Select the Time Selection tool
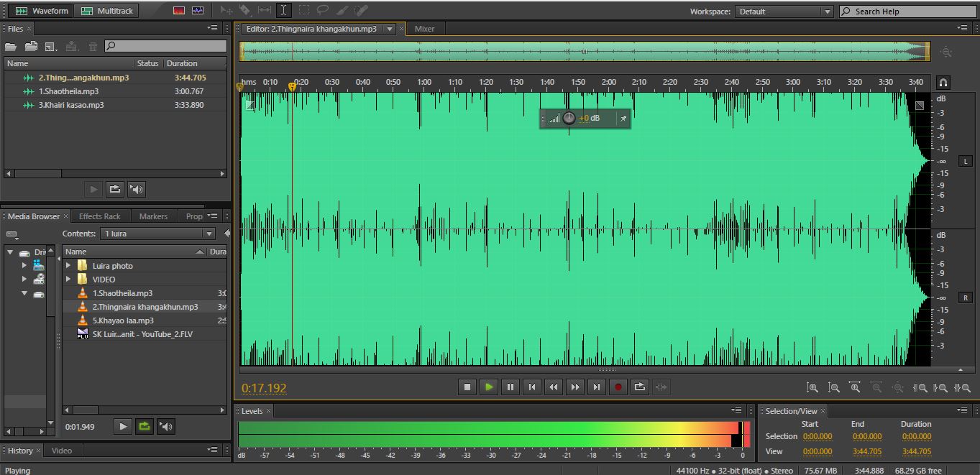980x475 pixels. [284, 11]
